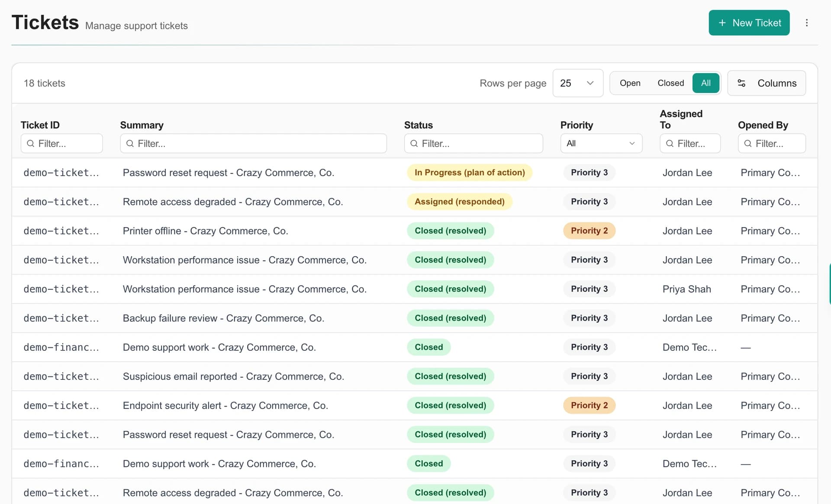The height and width of the screenshot is (504, 831).
Task: Focus the Status filter field
Action: 473,144
